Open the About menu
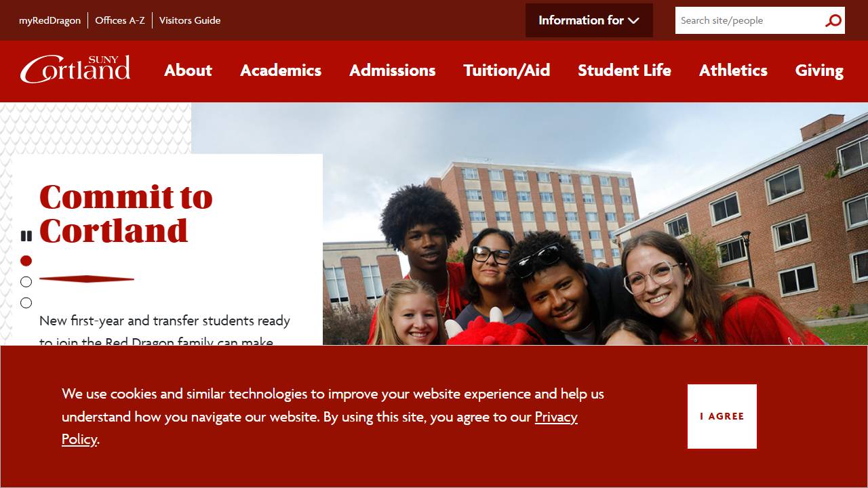The height and width of the screenshot is (488, 868). [x=188, y=70]
